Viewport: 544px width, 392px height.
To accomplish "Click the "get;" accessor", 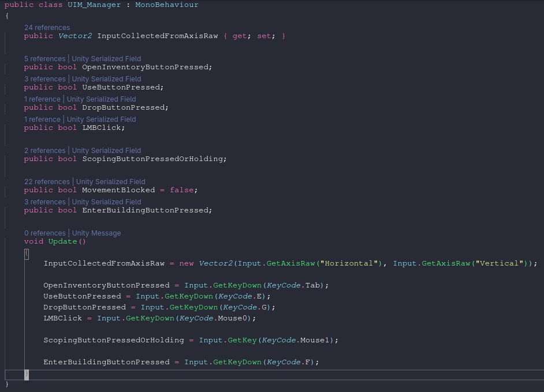I will [x=241, y=36].
